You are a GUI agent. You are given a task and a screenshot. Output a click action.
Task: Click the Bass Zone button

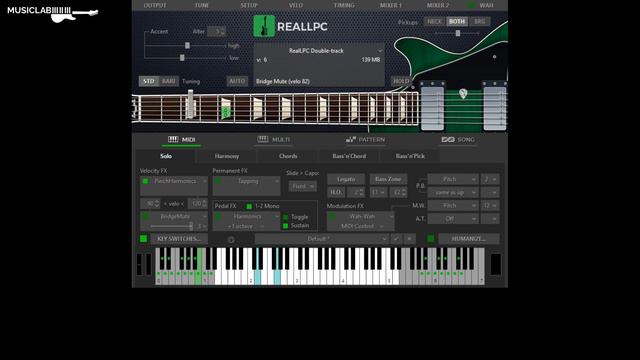(x=388, y=179)
